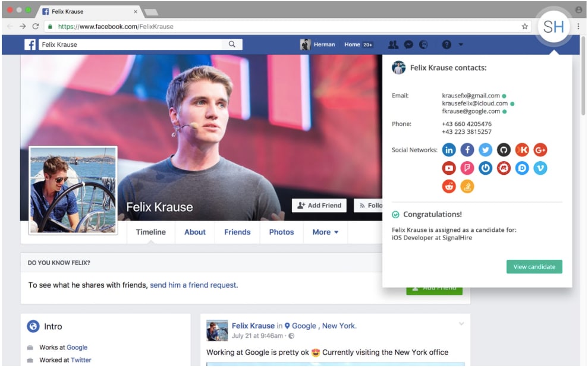The height and width of the screenshot is (368, 588).
Task: Click the secure padlock icon in the address bar
Action: pos(50,26)
